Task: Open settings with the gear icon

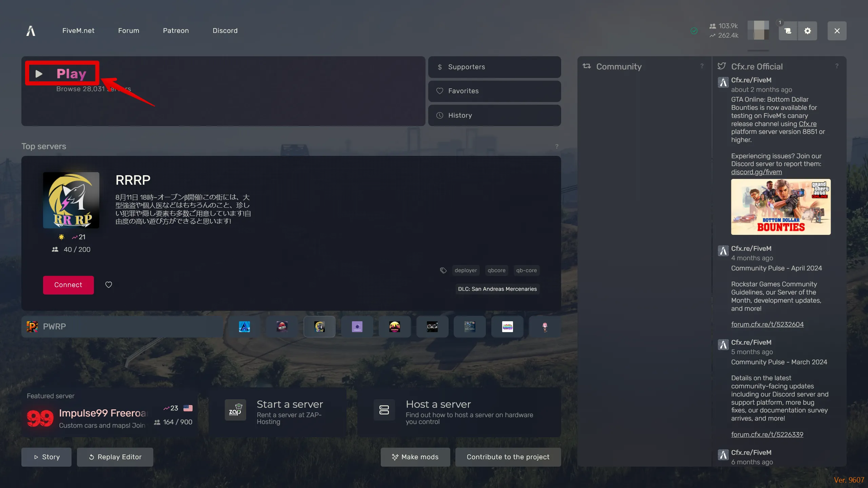Action: tap(808, 31)
